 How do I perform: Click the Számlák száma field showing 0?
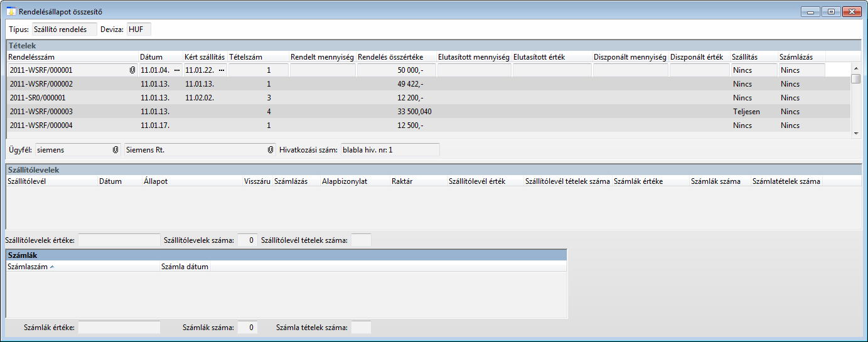tap(247, 327)
